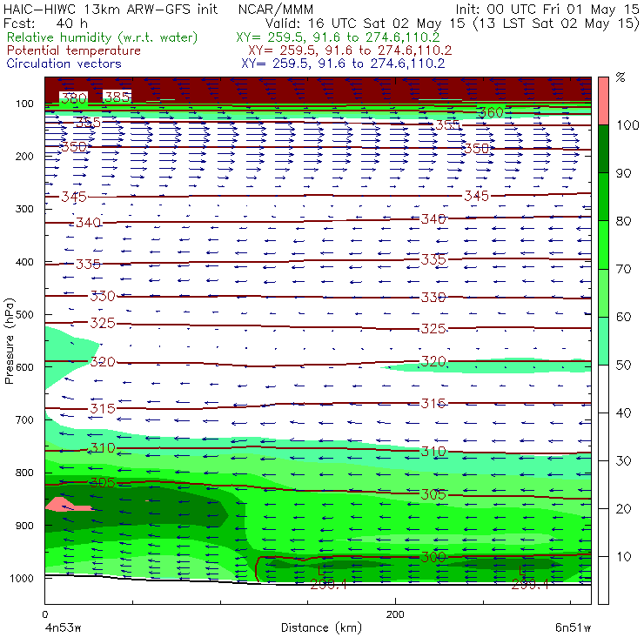Select the green XY coordinates line
This screenshot has height=644, width=644.
338,37
